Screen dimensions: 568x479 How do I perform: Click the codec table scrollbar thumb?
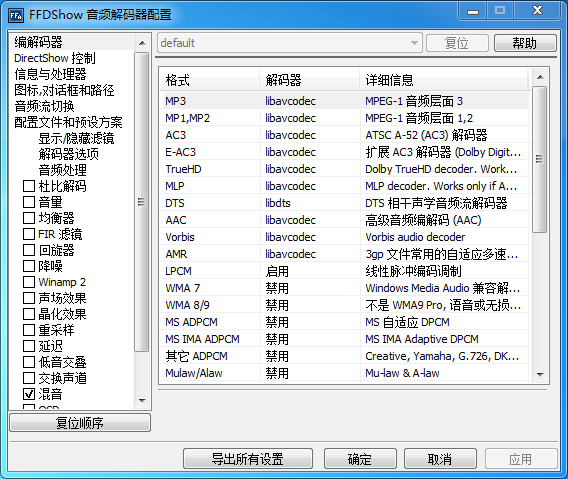540,159
